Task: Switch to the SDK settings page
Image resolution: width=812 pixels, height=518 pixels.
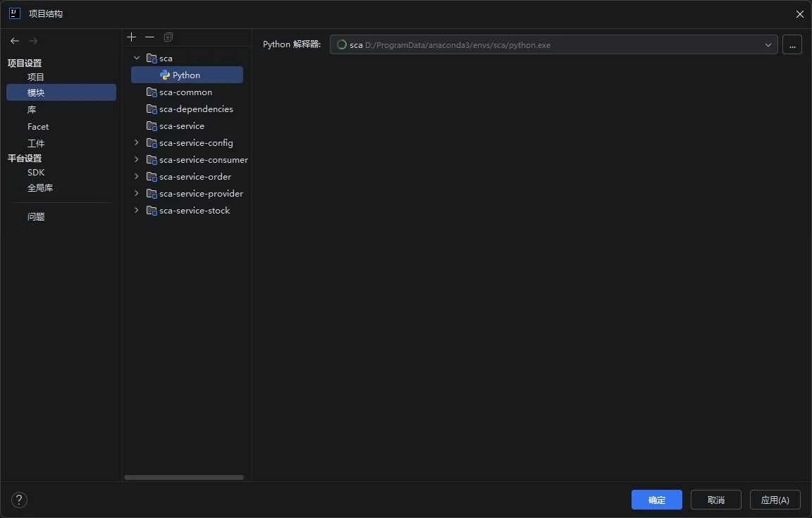Action: click(36, 172)
